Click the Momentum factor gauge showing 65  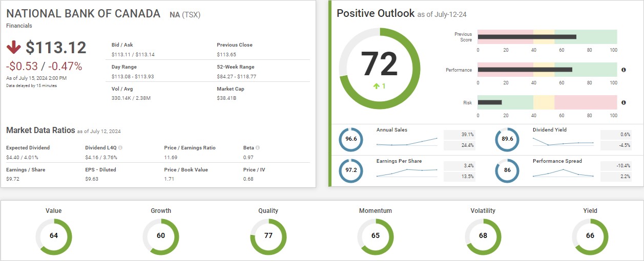coord(376,236)
